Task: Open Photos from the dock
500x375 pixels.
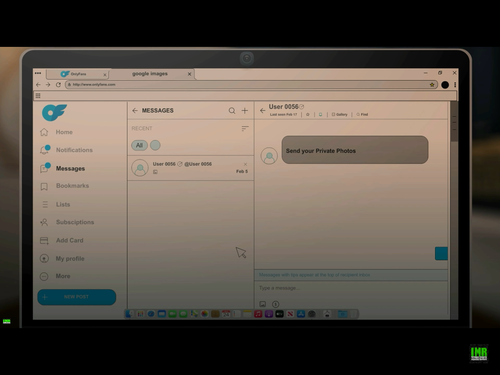Action: coord(205,314)
